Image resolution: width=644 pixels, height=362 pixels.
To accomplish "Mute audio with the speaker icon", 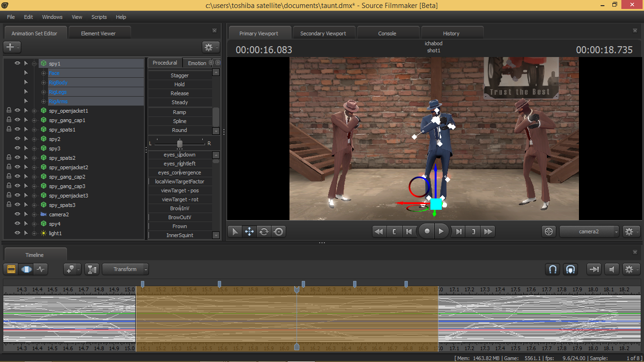I will click(x=612, y=269).
